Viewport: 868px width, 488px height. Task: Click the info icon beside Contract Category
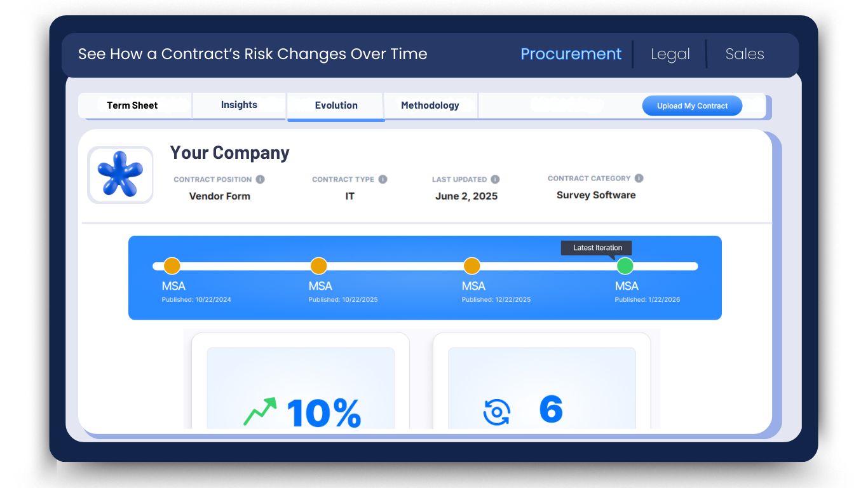pos(639,178)
